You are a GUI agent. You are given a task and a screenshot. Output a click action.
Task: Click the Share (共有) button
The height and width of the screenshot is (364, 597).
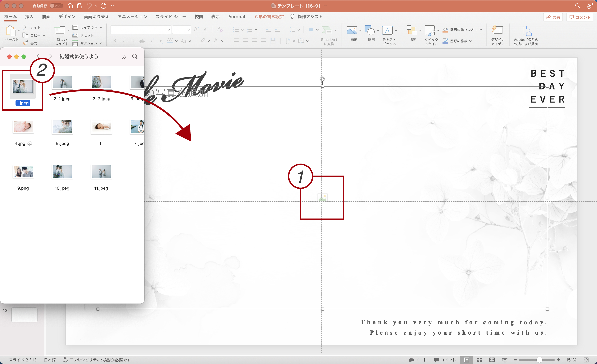(553, 17)
